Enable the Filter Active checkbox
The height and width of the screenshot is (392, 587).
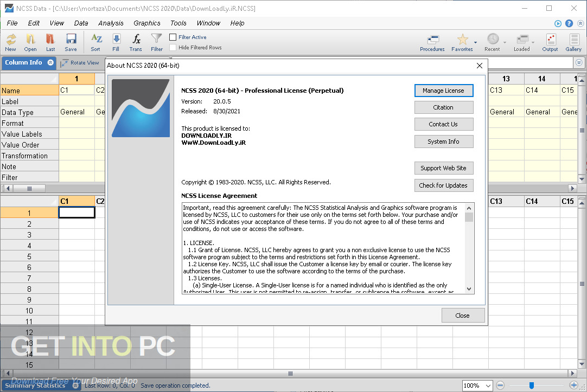pyautogui.click(x=173, y=37)
